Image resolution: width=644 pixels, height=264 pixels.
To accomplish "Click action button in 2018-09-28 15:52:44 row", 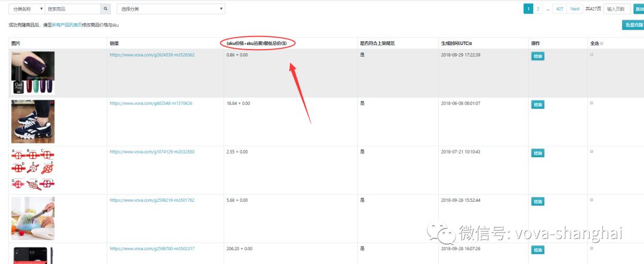I will click(x=538, y=201).
